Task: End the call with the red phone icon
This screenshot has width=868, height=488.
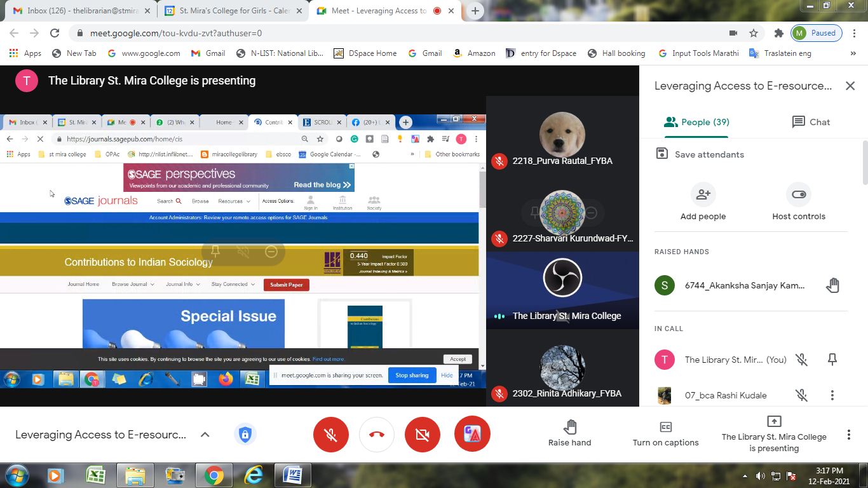Action: click(376, 435)
